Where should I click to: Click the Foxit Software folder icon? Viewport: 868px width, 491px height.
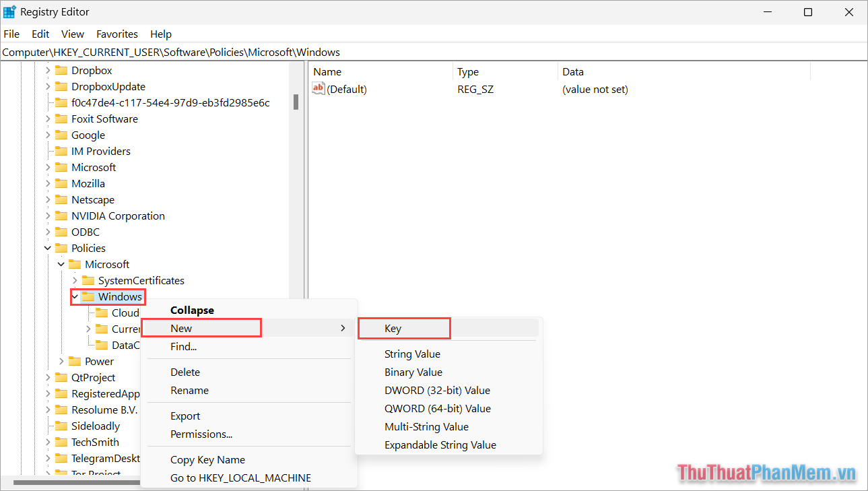coord(61,119)
